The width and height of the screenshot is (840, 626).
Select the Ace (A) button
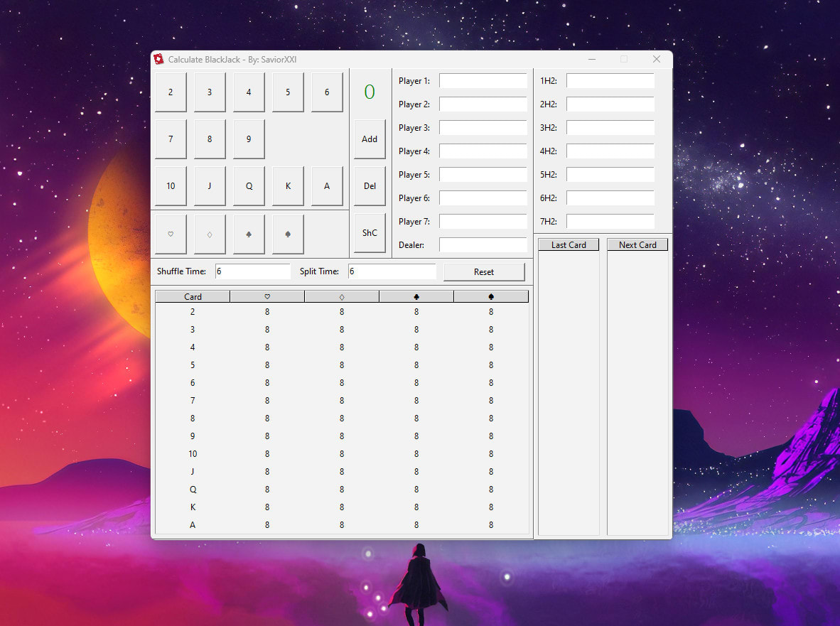(327, 186)
